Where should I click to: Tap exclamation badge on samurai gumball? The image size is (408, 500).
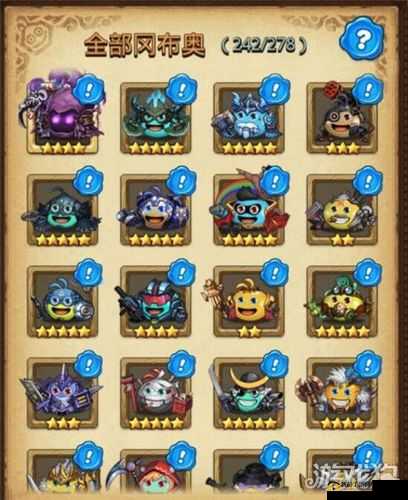click(275, 365)
